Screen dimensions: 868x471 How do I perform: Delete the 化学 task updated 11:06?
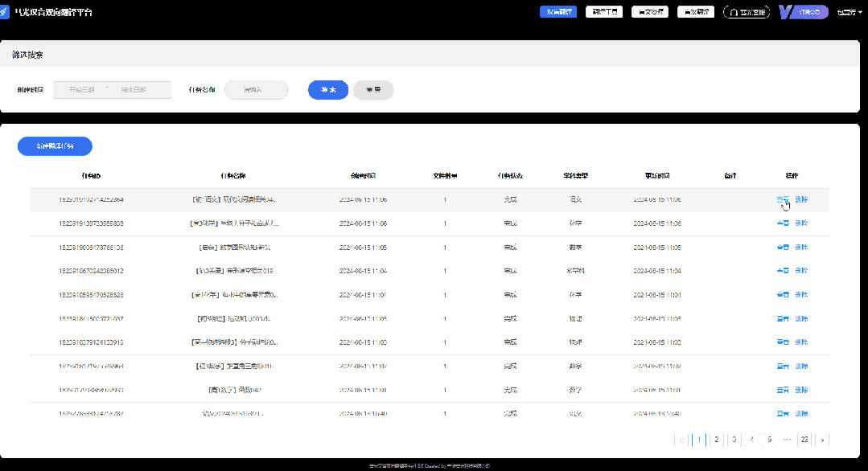[801, 223]
